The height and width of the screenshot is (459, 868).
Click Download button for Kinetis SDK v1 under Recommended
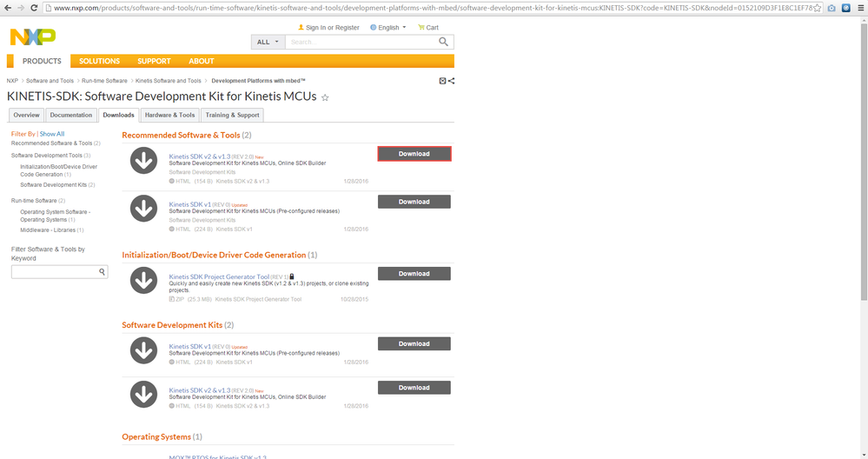414,202
